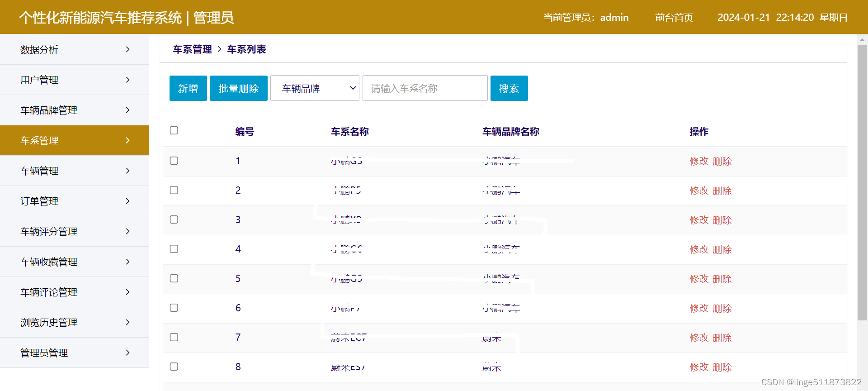Open 车辆管理 menu in sidebar
Viewport: 868px width, 391px height.
74,171
